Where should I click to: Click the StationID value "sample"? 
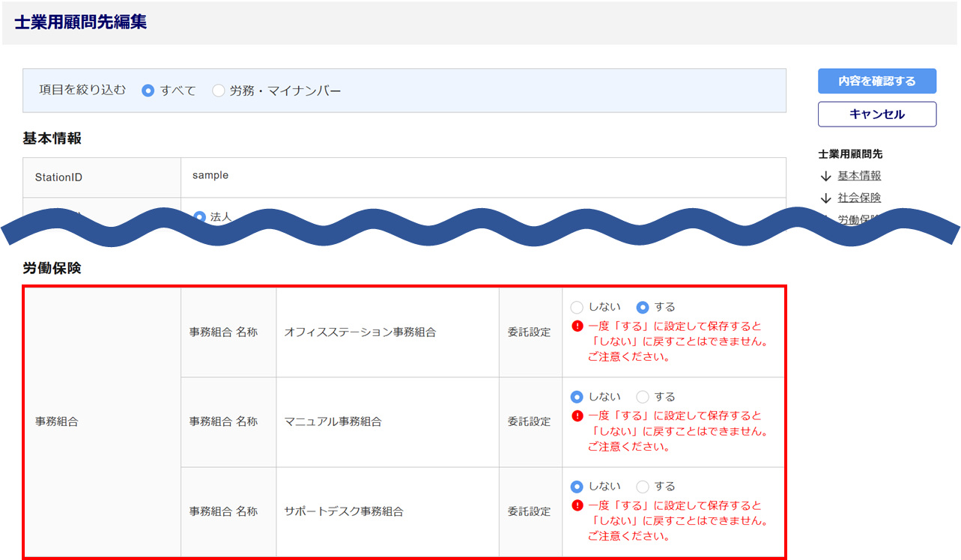click(x=210, y=175)
